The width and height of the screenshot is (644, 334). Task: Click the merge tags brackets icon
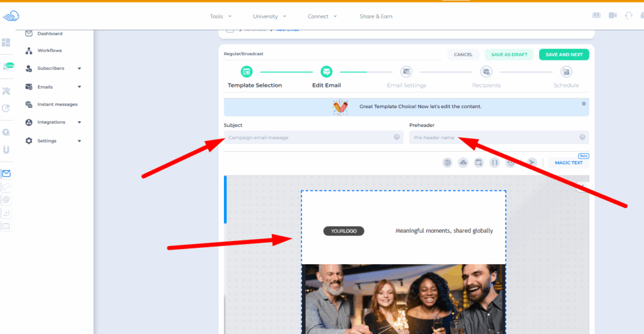pos(494,163)
